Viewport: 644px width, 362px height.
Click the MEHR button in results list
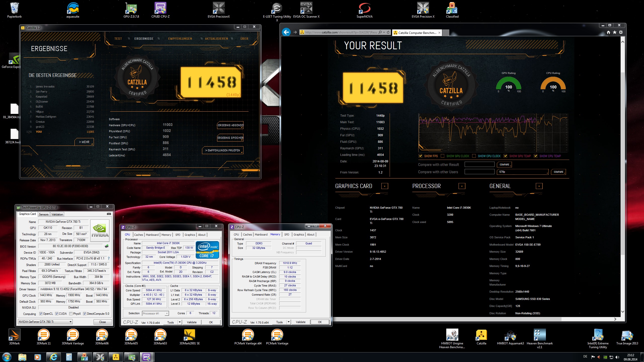pyautogui.click(x=84, y=142)
